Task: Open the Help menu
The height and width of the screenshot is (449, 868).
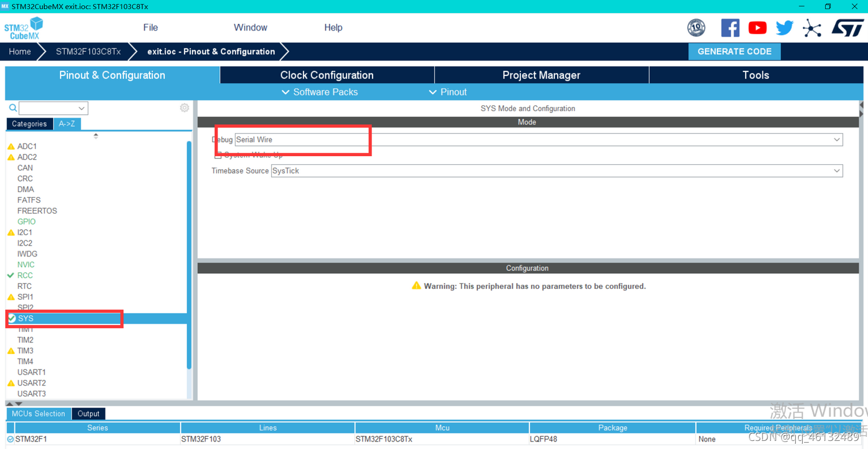Action: click(x=333, y=28)
